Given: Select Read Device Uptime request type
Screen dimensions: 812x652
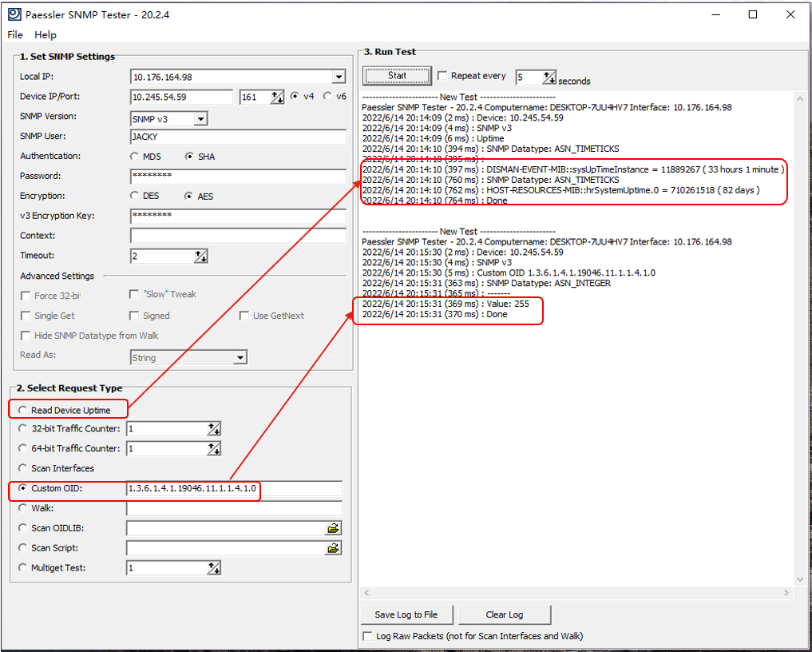Looking at the screenshot, I should click(x=23, y=410).
